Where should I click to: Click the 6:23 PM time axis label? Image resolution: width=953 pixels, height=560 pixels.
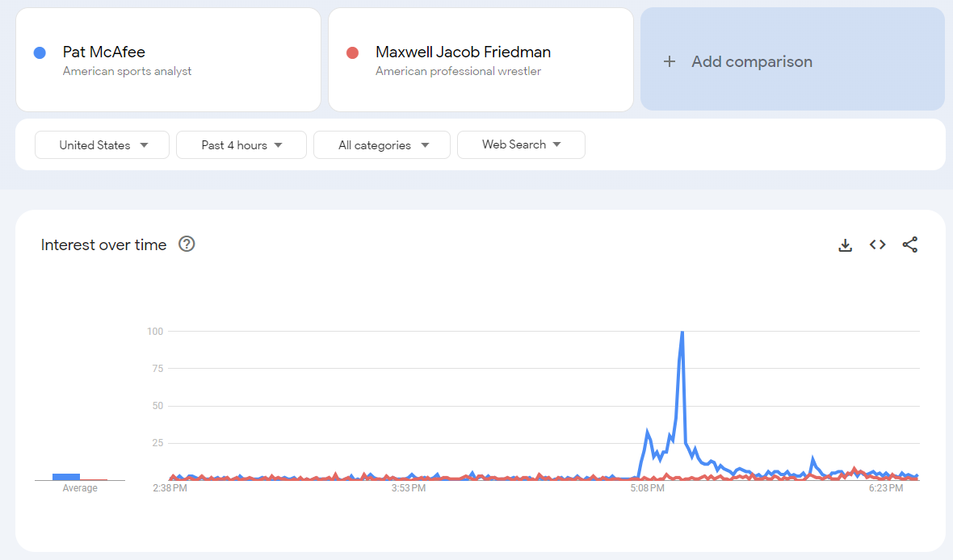pyautogui.click(x=885, y=488)
